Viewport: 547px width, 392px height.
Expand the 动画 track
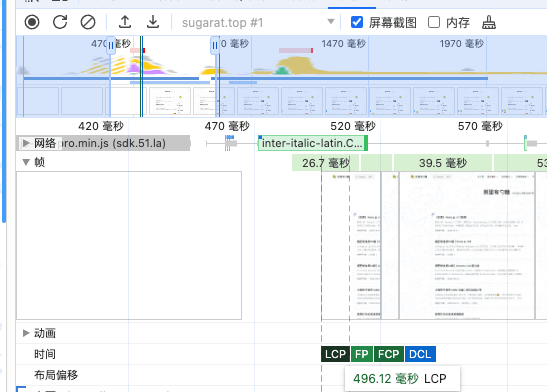pos(26,333)
